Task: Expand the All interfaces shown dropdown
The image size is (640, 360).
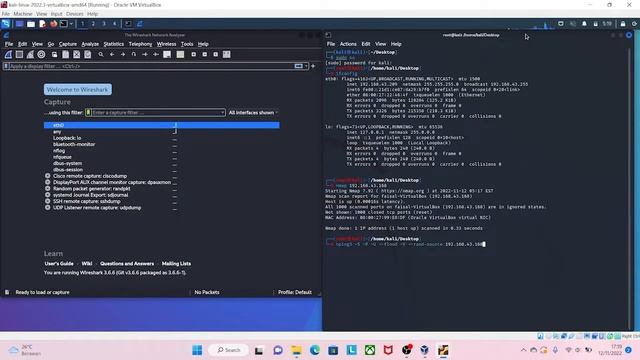Action: click(253, 112)
